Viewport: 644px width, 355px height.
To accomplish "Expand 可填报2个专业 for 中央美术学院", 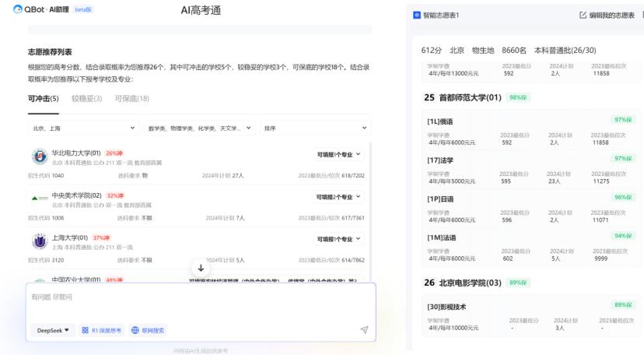I will coord(338,197).
